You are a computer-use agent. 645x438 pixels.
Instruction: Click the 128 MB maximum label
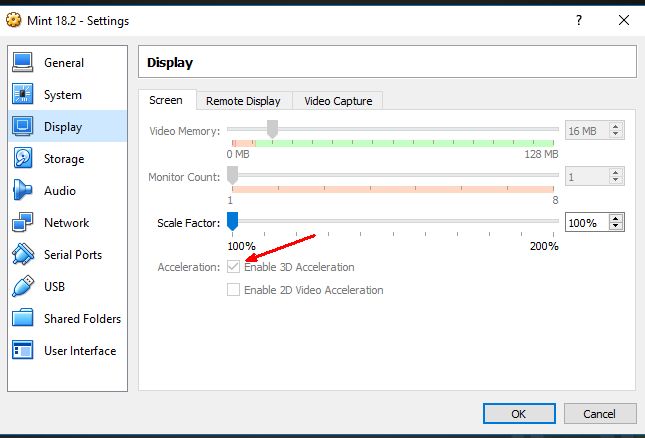point(541,154)
